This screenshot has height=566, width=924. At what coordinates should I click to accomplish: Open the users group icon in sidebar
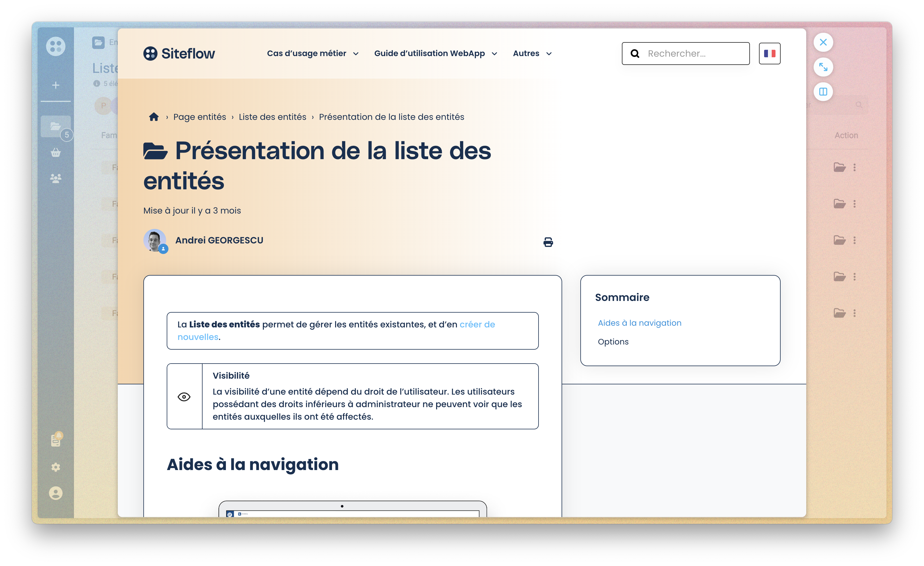pyautogui.click(x=55, y=178)
